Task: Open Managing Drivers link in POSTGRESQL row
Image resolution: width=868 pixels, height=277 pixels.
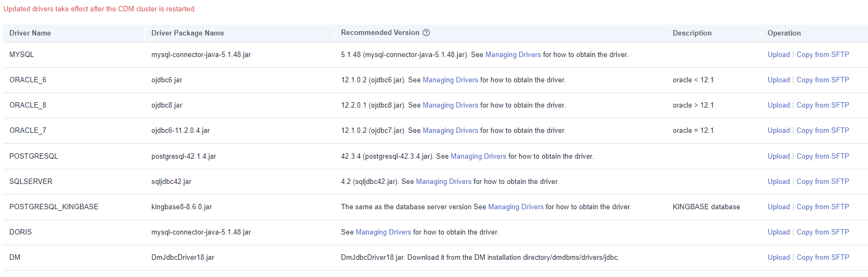Action: point(478,157)
